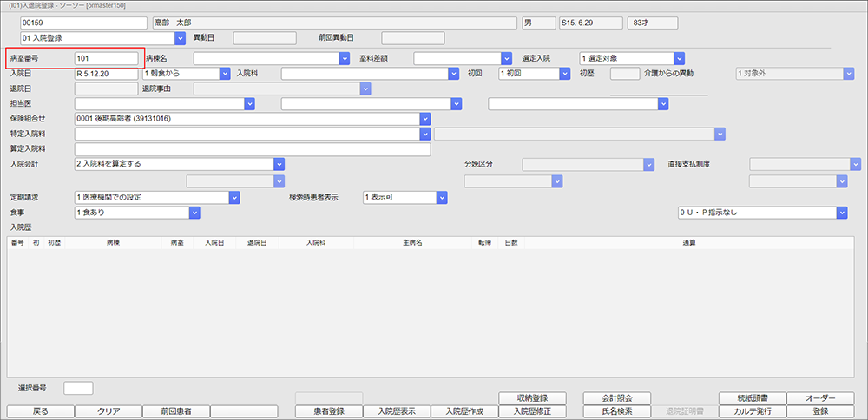The image size is (868, 420).
Task: Click the 病室番号 input field
Action: [x=107, y=58]
